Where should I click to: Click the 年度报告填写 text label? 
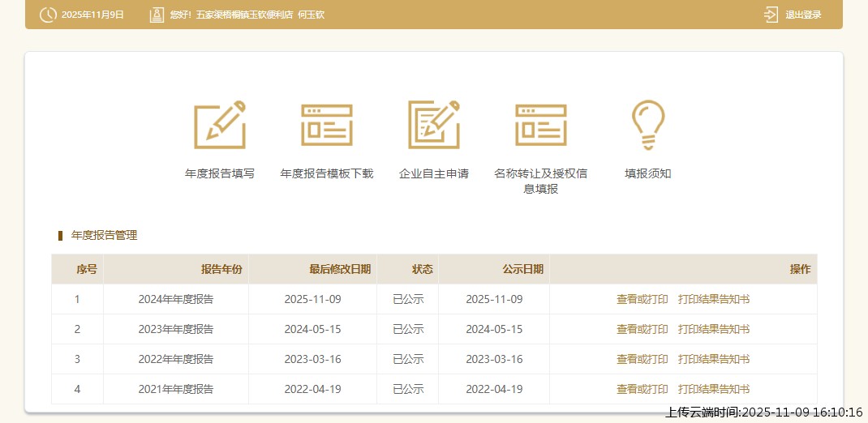coord(220,173)
